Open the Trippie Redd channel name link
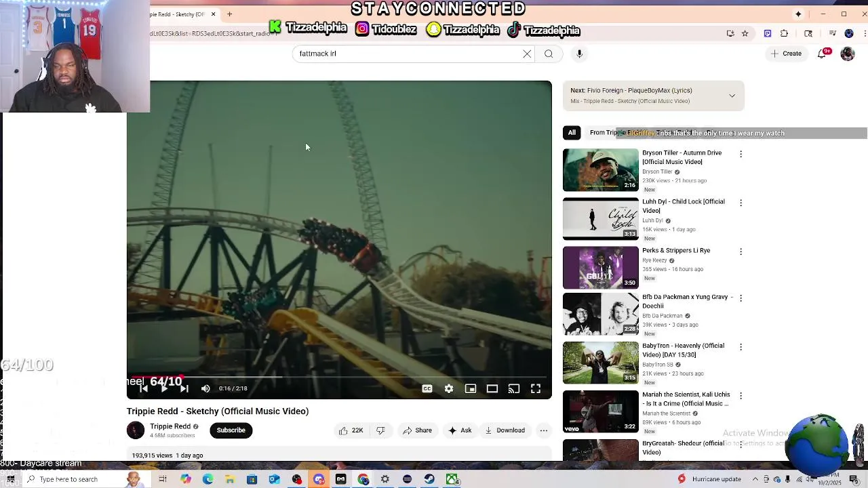Viewport: 868px width, 488px height. (x=170, y=426)
